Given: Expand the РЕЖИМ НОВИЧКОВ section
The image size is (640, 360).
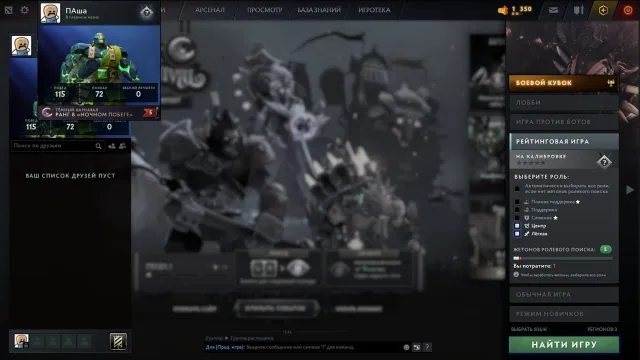Looking at the screenshot, I should pos(564,314).
